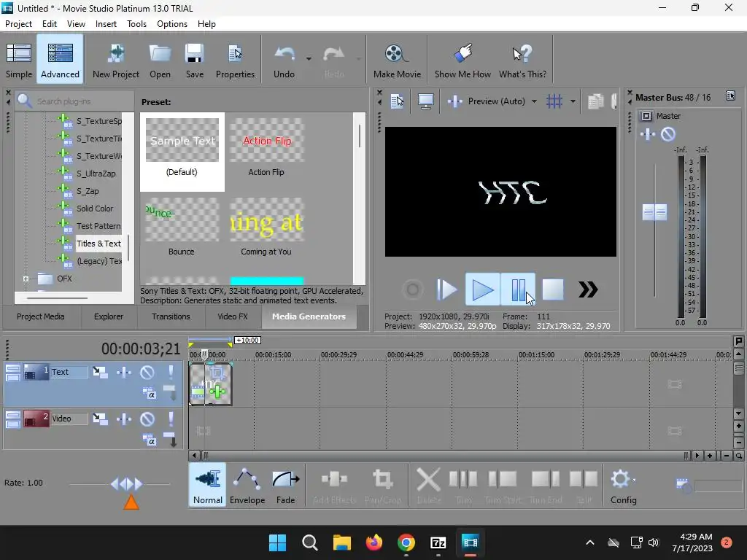Open project Properties

235,60
